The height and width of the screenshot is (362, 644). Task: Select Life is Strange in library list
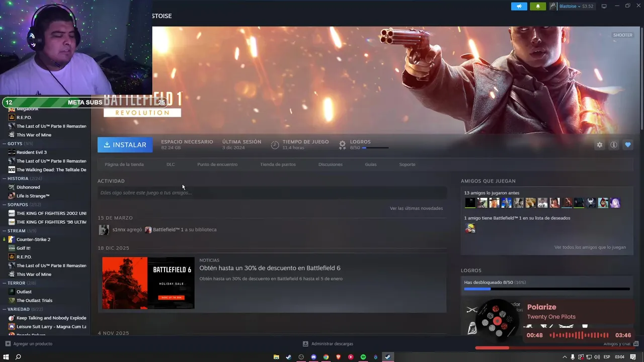click(x=33, y=196)
